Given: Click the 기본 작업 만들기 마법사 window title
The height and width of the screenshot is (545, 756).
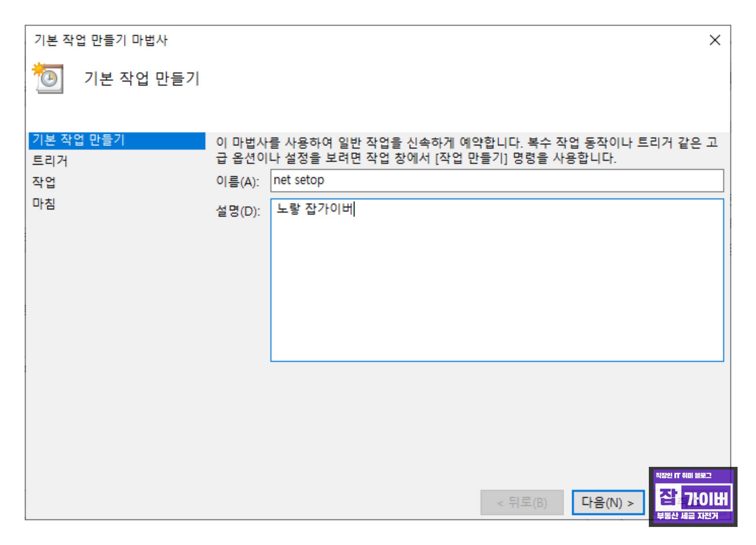Looking at the screenshot, I should click(100, 40).
